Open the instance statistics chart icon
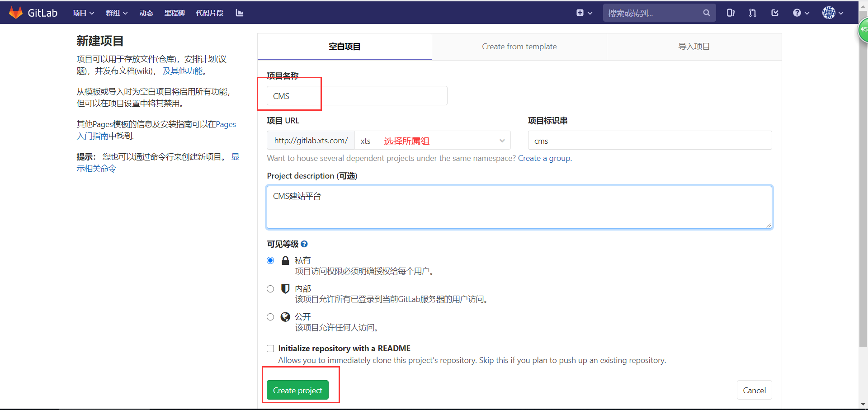 pos(240,13)
